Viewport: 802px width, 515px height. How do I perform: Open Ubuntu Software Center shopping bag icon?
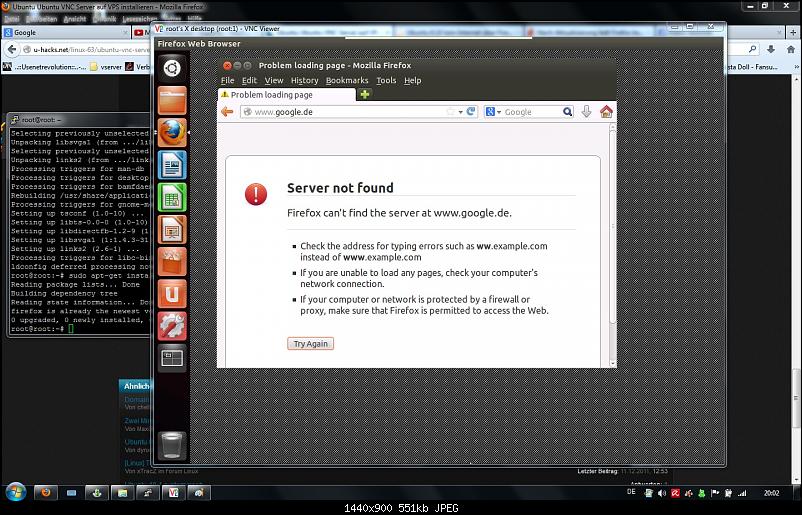pos(172,261)
